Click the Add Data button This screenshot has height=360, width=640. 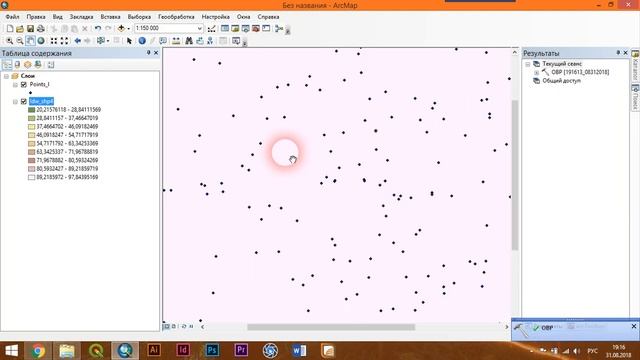pyautogui.click(x=121, y=29)
